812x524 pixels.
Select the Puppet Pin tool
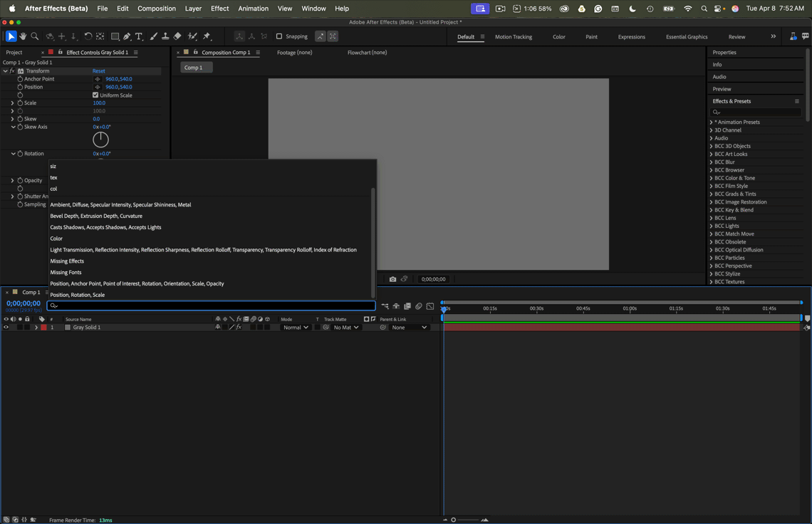click(207, 36)
